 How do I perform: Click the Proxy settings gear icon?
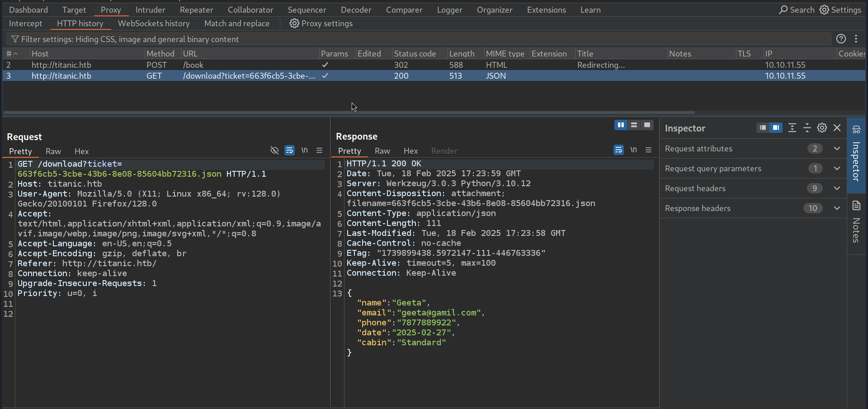[294, 24]
